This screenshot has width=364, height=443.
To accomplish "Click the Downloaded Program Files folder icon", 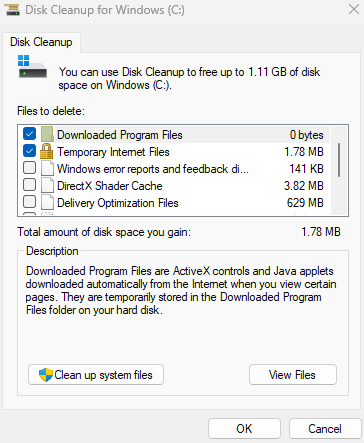I will click(x=47, y=135).
